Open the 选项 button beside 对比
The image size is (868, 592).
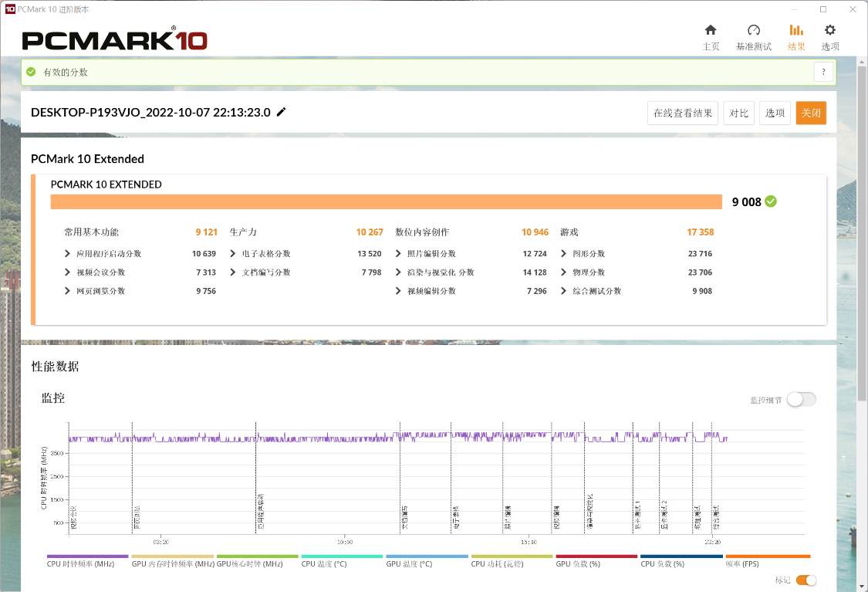(x=775, y=113)
